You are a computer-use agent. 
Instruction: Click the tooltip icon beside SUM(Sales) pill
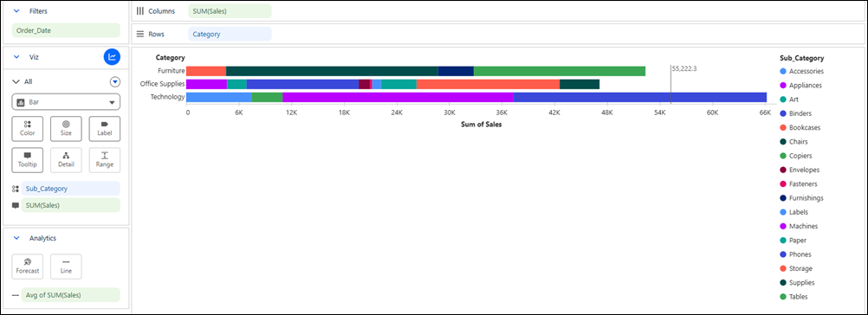[16, 205]
